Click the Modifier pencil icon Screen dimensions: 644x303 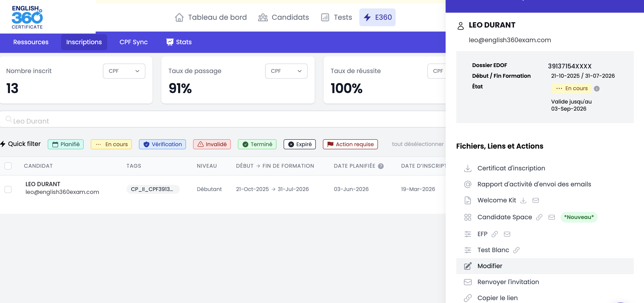[468, 266]
